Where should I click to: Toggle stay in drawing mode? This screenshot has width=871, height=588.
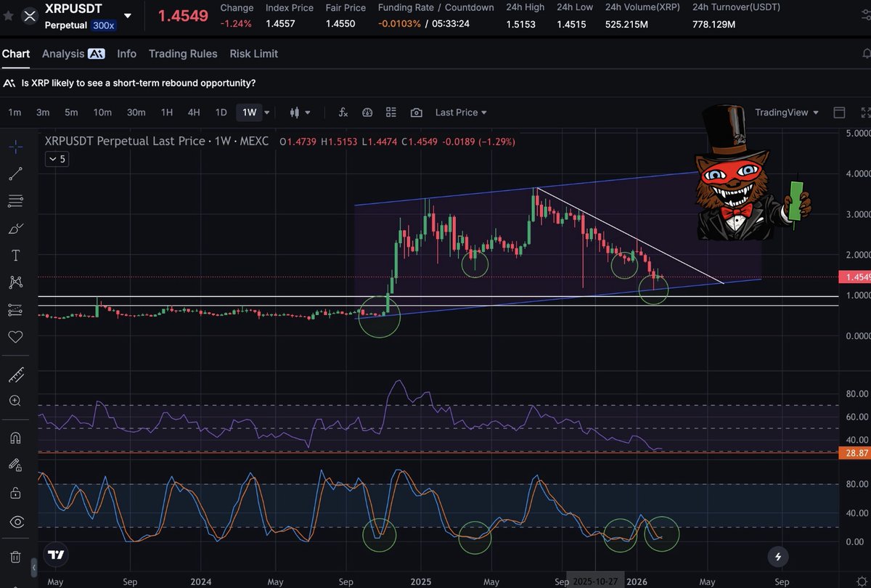pos(16,465)
